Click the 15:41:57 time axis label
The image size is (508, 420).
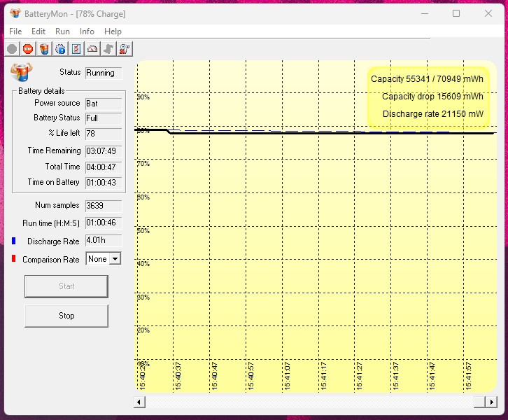tap(468, 377)
